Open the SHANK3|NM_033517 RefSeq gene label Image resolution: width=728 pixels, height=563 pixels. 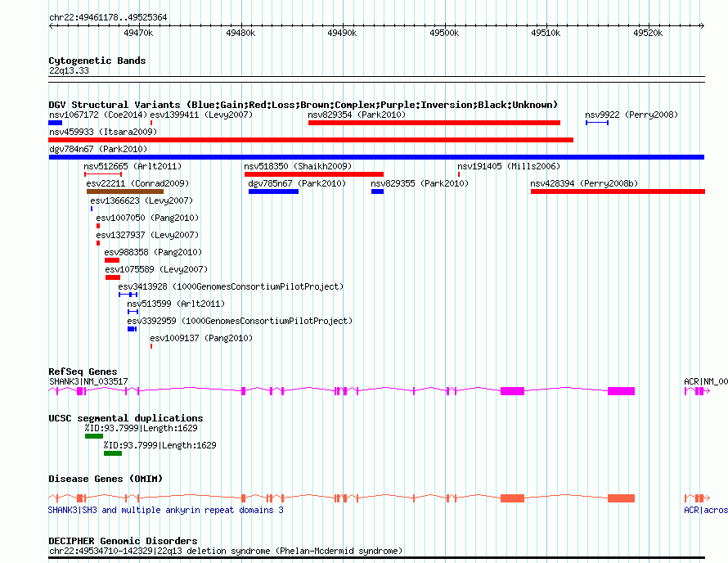[88, 382]
